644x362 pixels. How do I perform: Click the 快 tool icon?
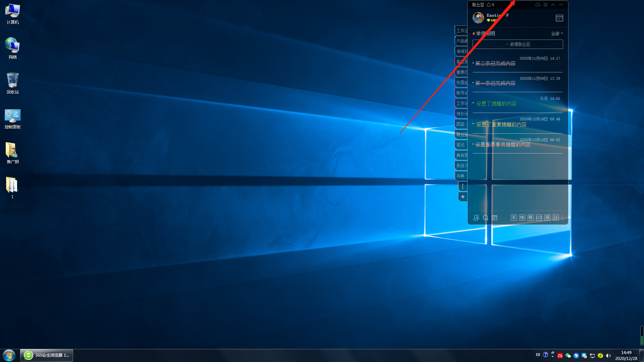[522, 218]
